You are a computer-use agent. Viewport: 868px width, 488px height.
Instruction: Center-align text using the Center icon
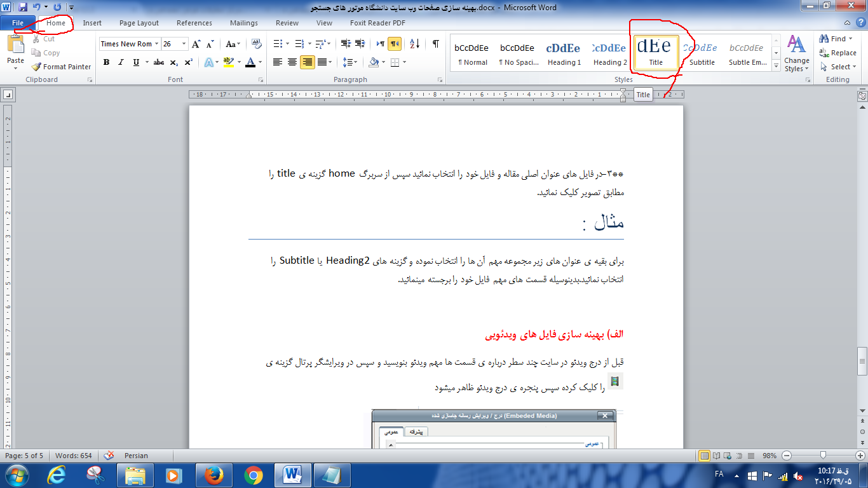click(x=292, y=62)
